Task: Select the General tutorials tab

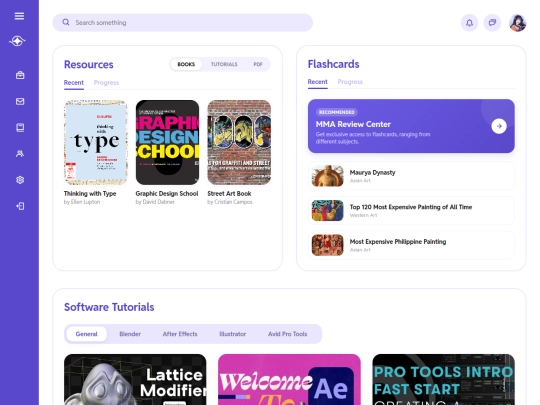Action: [86, 334]
